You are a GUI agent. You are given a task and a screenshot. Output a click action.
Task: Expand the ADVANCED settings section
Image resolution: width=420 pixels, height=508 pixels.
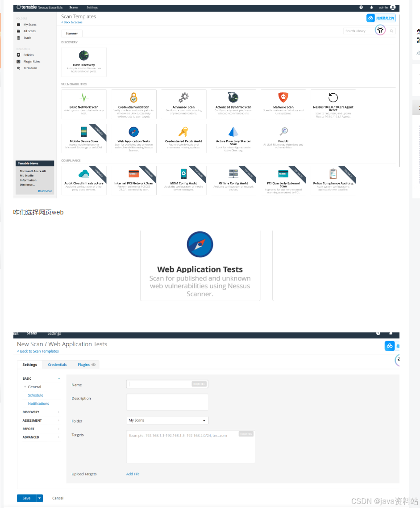pos(41,437)
